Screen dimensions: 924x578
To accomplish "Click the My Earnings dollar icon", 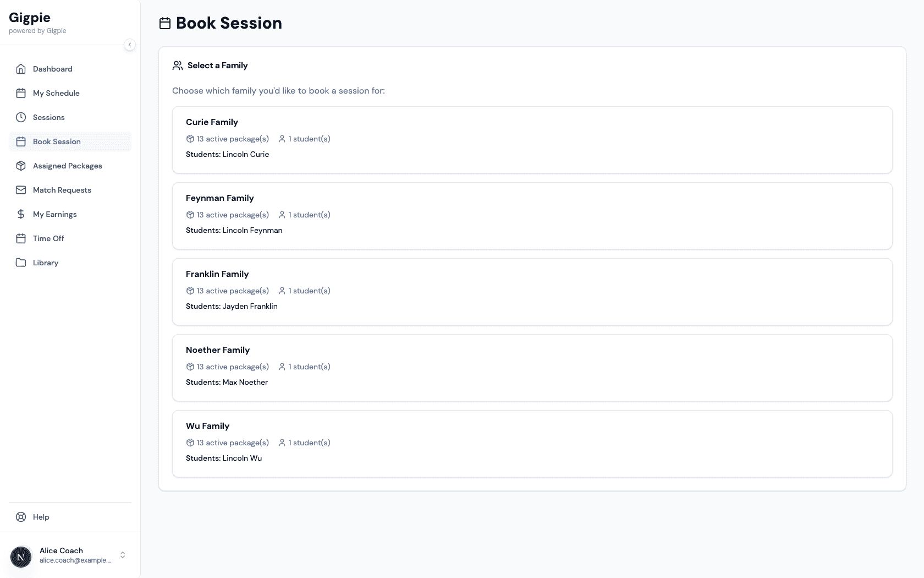I will [x=21, y=214].
